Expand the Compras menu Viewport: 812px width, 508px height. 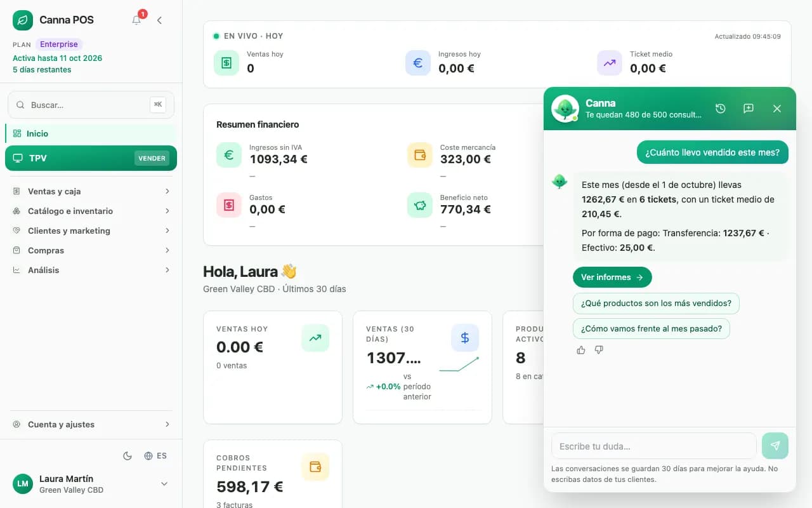(x=91, y=250)
